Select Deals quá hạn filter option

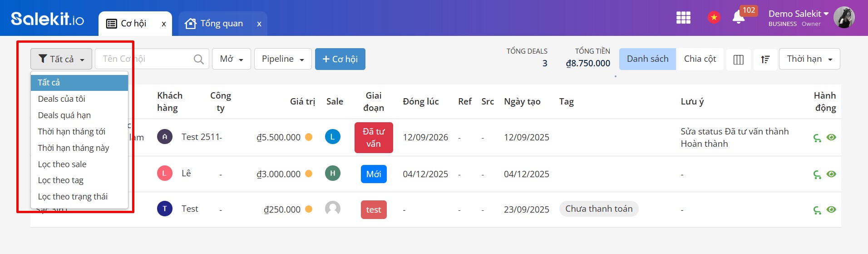[64, 115]
